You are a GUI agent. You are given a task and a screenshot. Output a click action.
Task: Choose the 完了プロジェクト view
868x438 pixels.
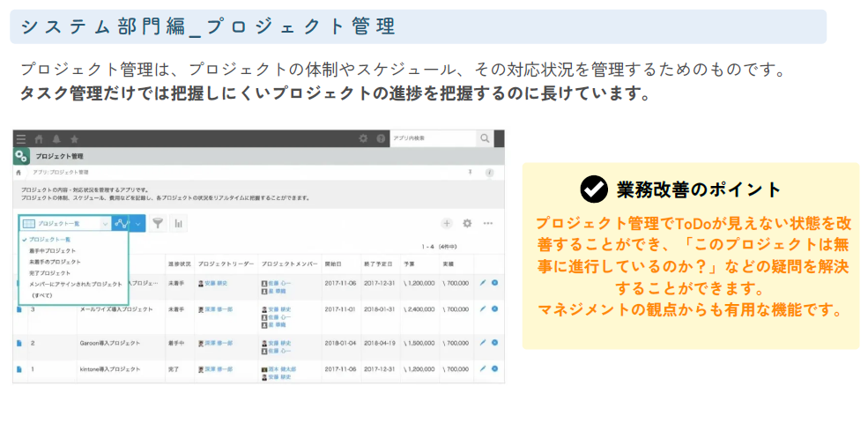click(50, 273)
